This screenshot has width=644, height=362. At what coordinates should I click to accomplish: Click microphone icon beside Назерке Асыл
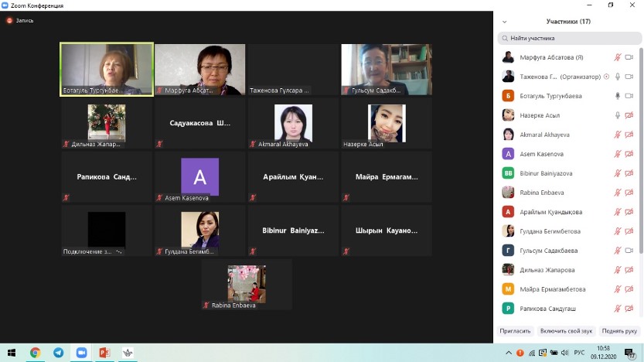[x=618, y=115]
